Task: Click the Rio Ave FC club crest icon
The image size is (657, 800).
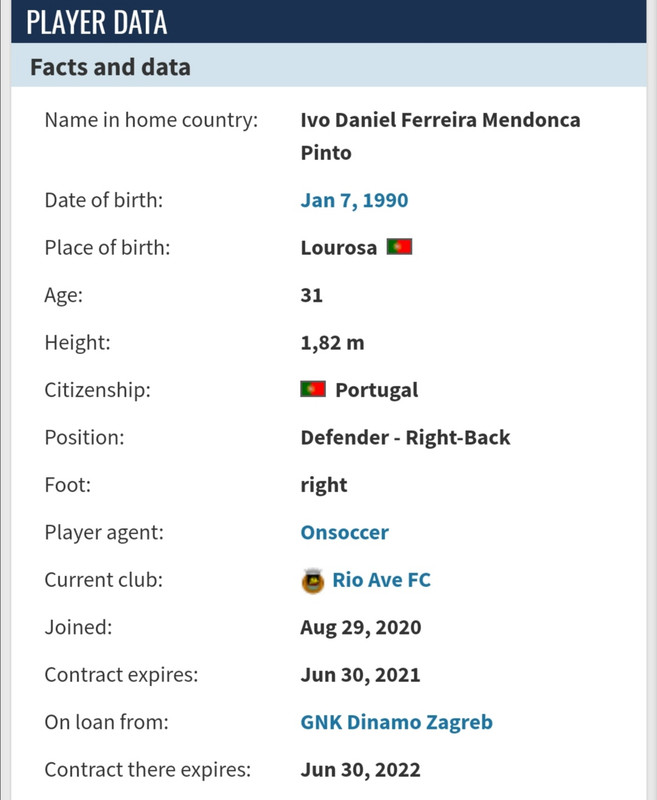Action: (x=313, y=581)
